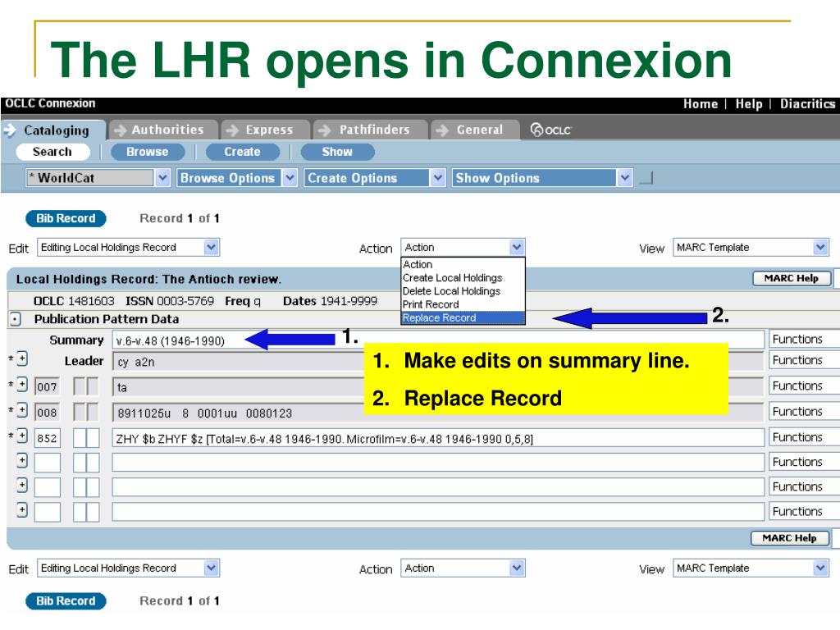Image resolution: width=840 pixels, height=630 pixels.
Task: Open the General tab
Action: coord(475,130)
